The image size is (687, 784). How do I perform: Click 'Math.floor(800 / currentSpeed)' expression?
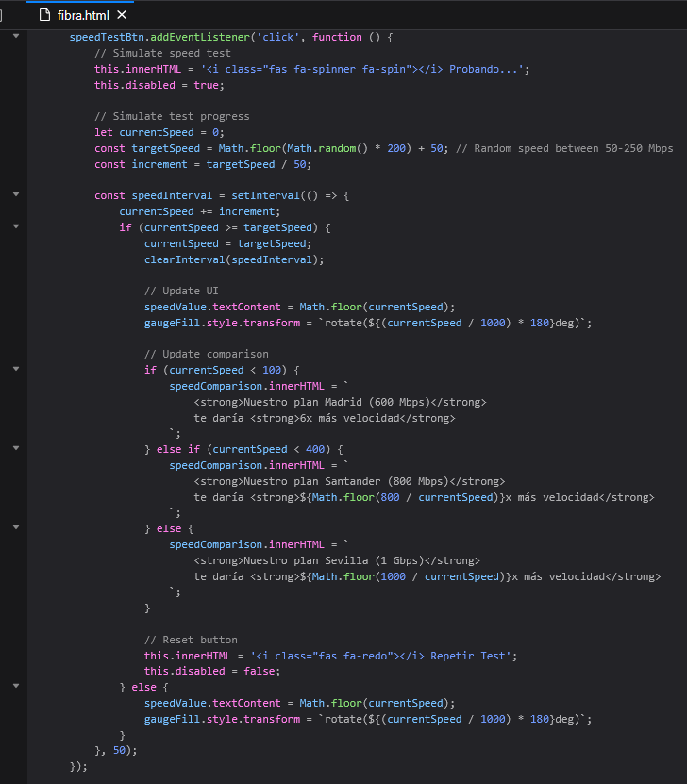click(406, 497)
